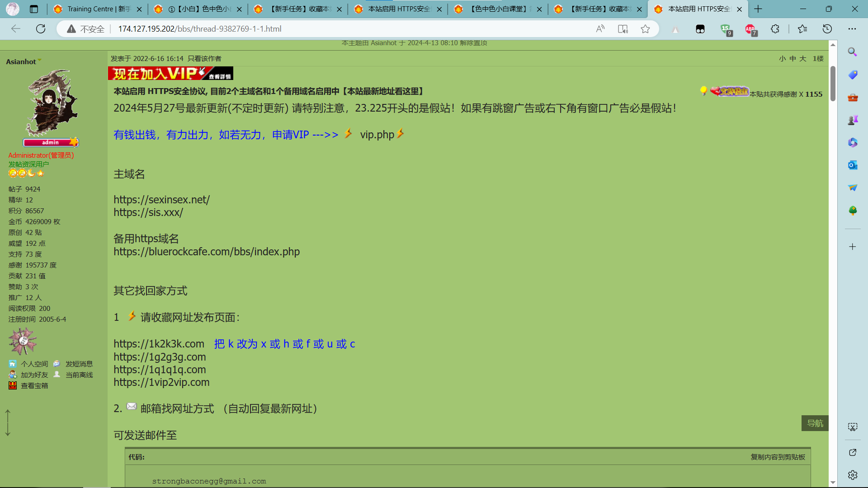
Task: Click 复制内容到剪贴板 copy button
Action: pyautogui.click(x=778, y=457)
